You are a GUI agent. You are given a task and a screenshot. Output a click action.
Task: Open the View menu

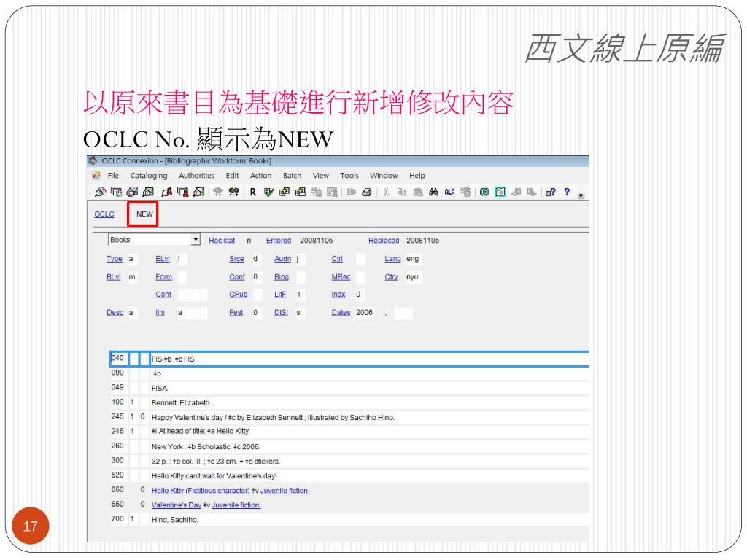click(321, 176)
